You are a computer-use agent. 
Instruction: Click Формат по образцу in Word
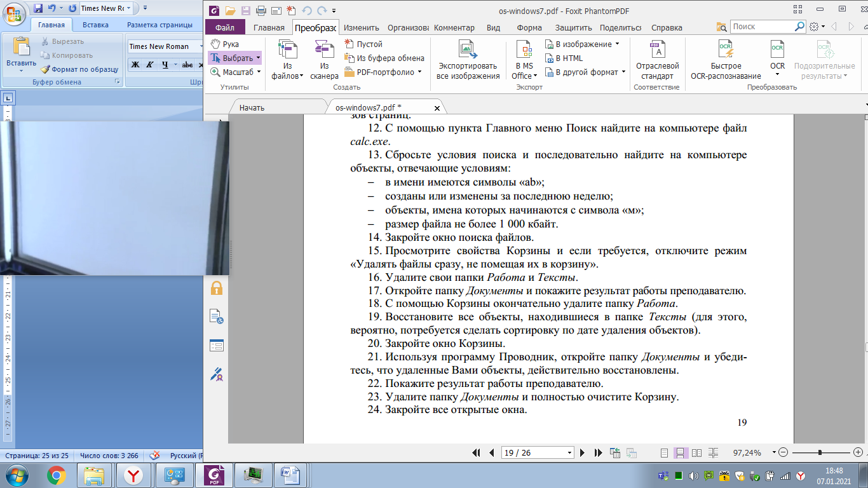[x=79, y=69]
